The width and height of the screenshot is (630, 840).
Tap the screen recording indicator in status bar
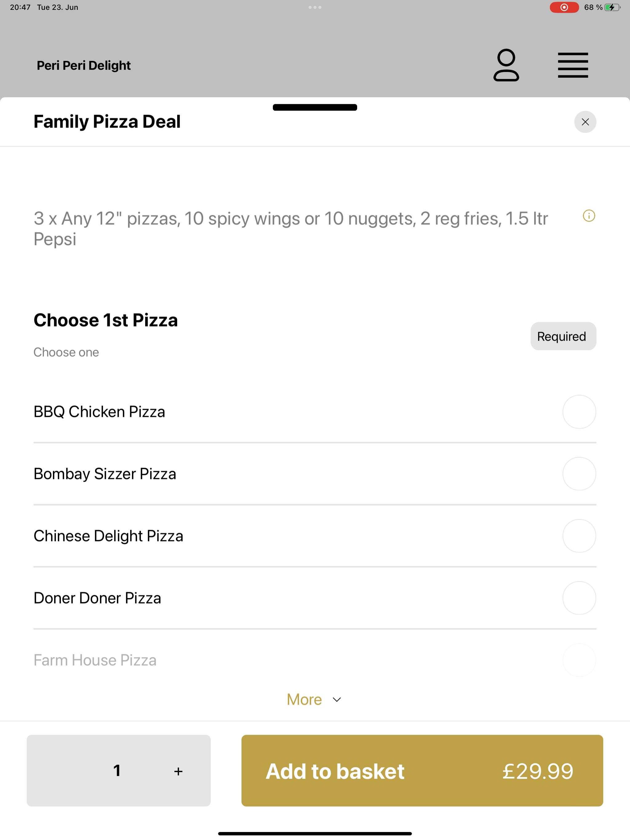click(x=564, y=7)
